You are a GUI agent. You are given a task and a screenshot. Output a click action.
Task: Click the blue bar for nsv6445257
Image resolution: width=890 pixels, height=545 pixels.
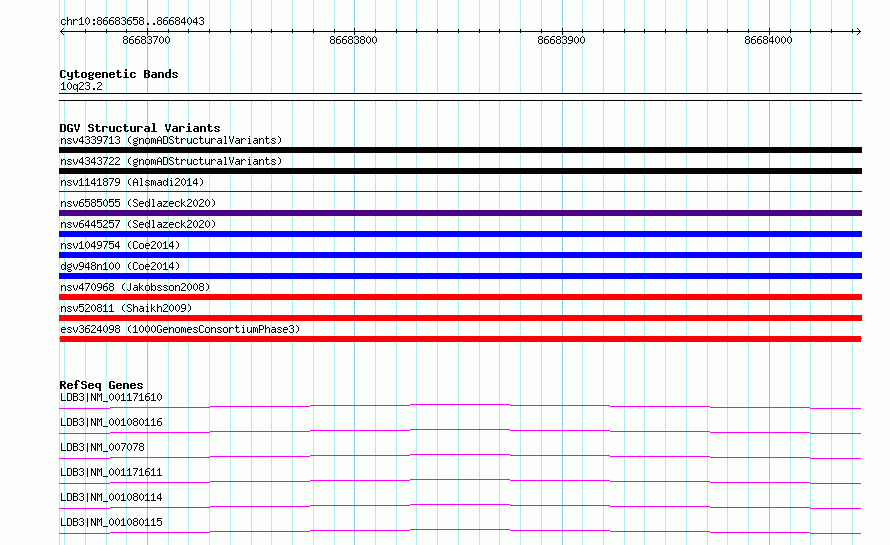pos(460,234)
